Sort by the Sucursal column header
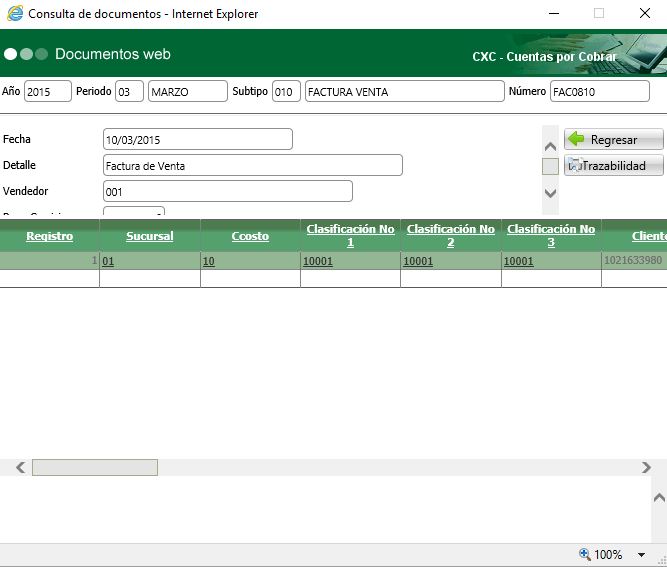The image size is (667, 567). click(150, 236)
